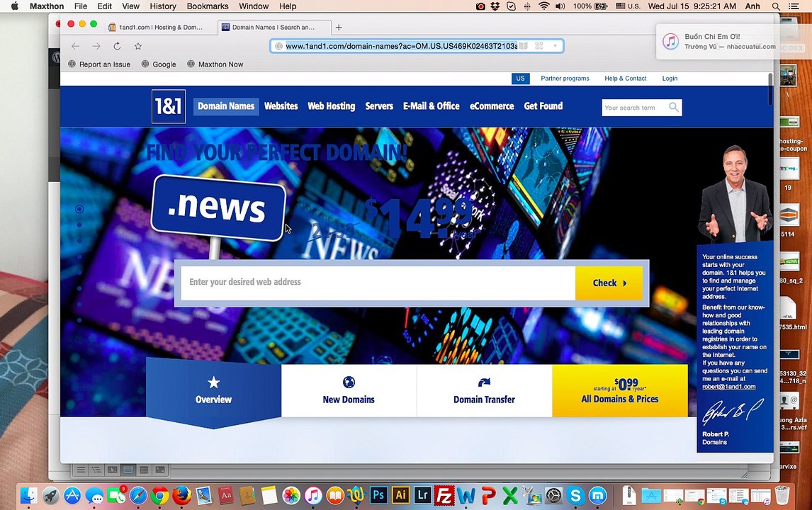Click the arrow icon above Domain Transfer
The image size is (812, 510).
point(484,382)
